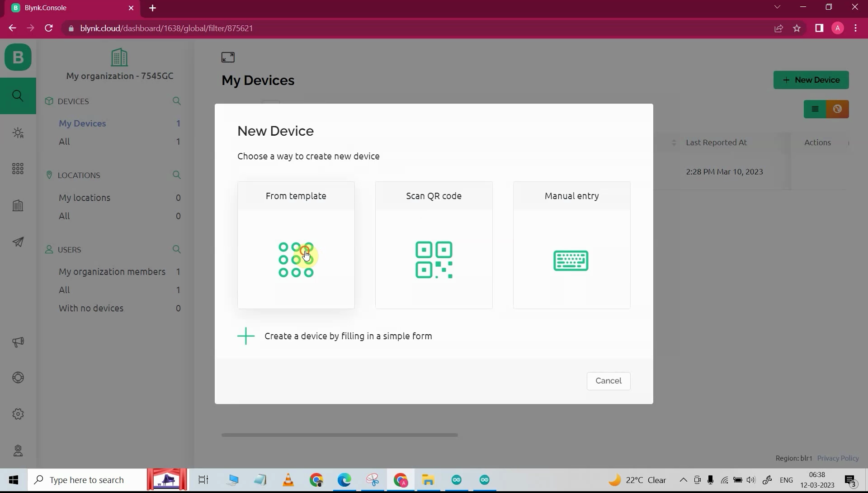This screenshot has height=493, width=868.
Task: Click the megaphone announcements icon
Action: click(18, 342)
